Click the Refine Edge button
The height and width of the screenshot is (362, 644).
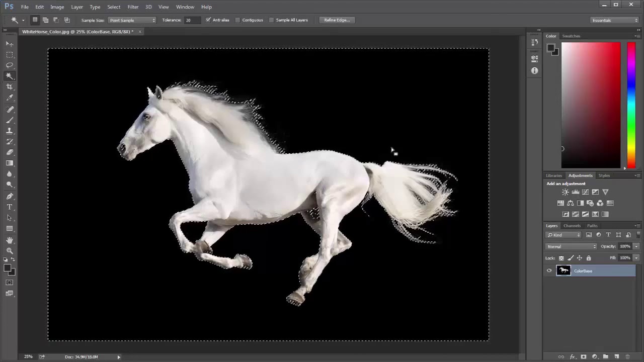tap(337, 20)
